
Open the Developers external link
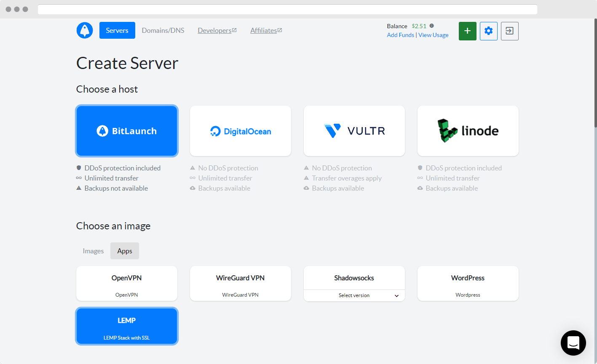217,30
